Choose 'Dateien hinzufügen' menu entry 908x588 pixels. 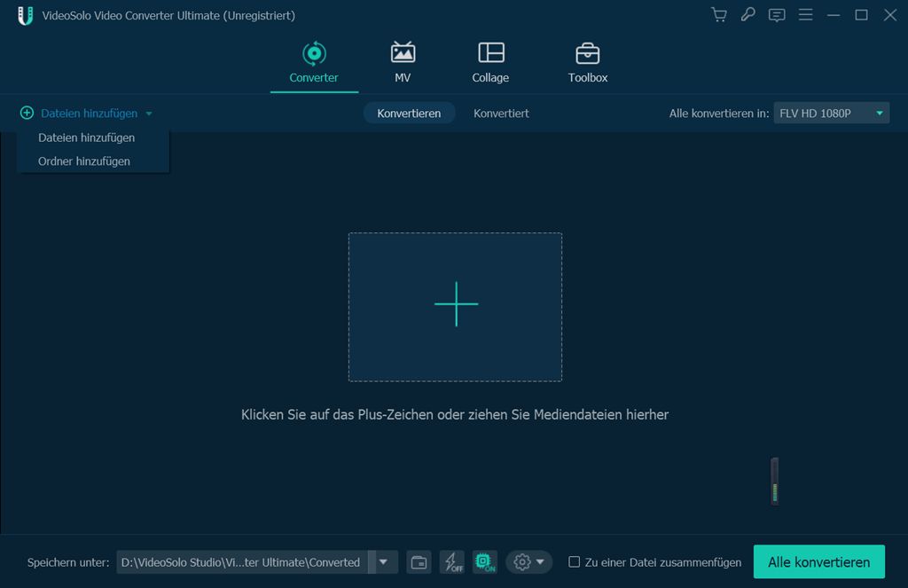(x=87, y=137)
